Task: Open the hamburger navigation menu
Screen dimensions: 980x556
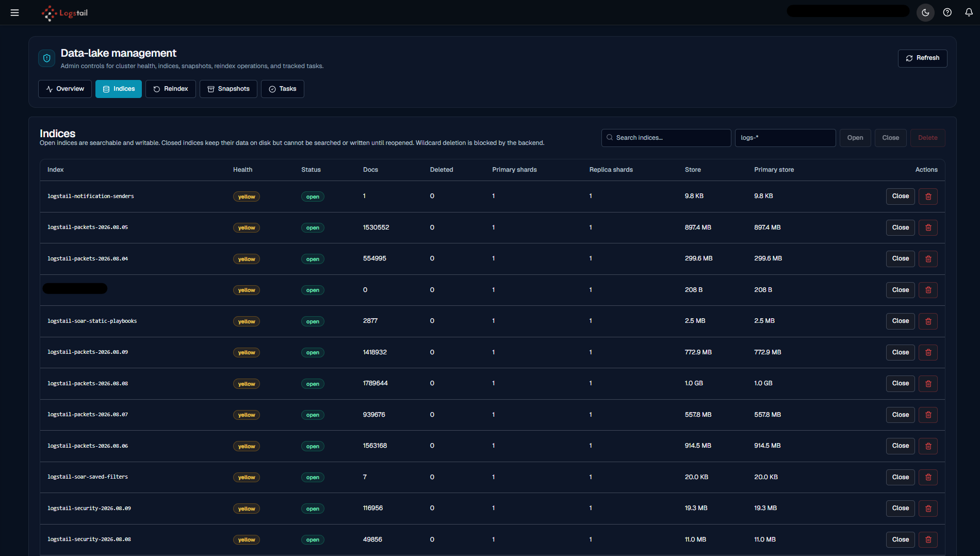Action: tap(15, 12)
